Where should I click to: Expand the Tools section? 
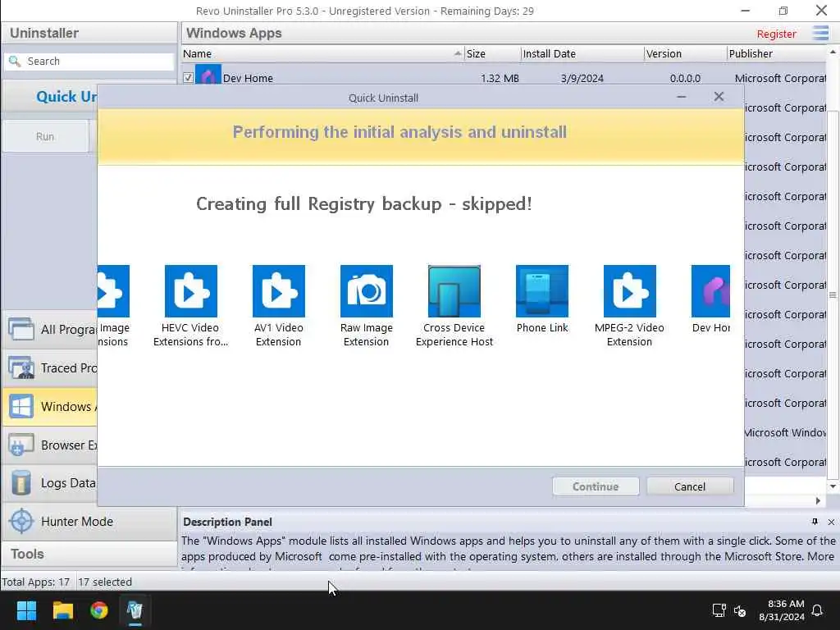tap(89, 554)
